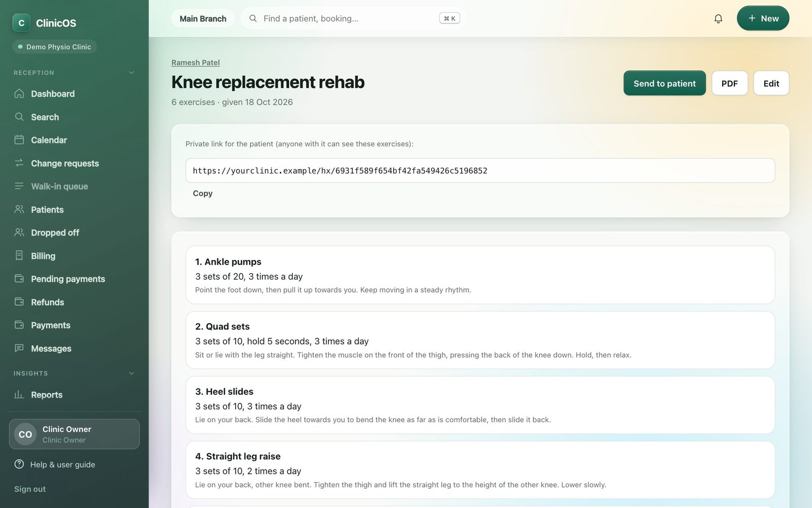Viewport: 812px width, 508px height.
Task: Click the Change requests arrows icon
Action: click(19, 163)
